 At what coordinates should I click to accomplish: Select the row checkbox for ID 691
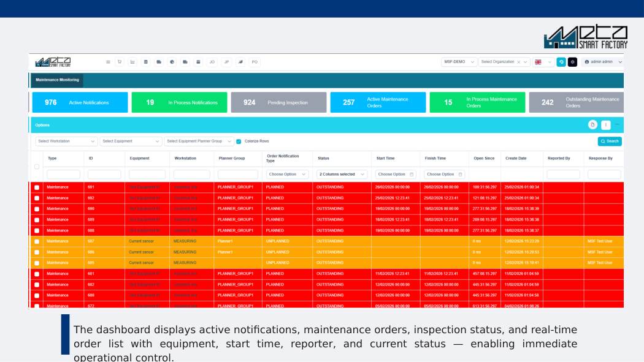tap(37, 187)
